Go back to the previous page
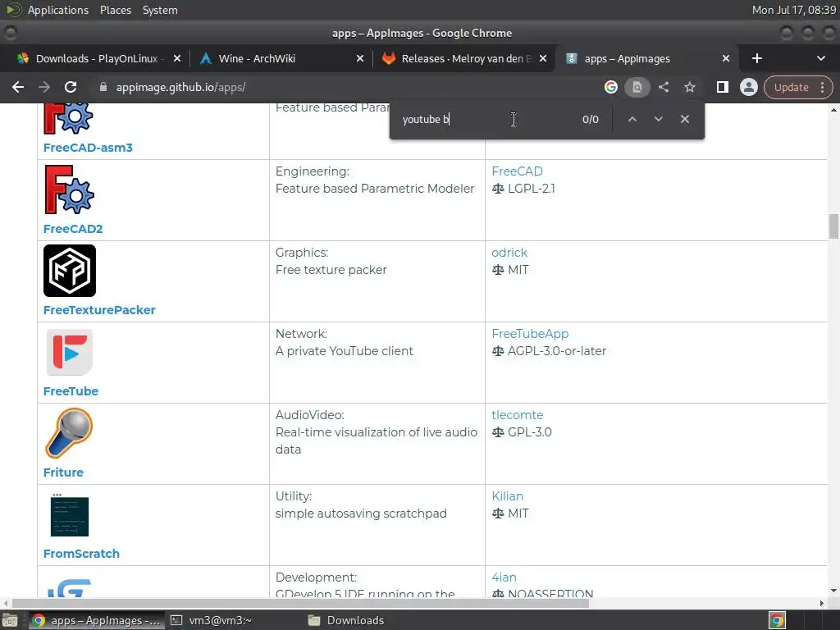The width and height of the screenshot is (840, 630). [18, 87]
